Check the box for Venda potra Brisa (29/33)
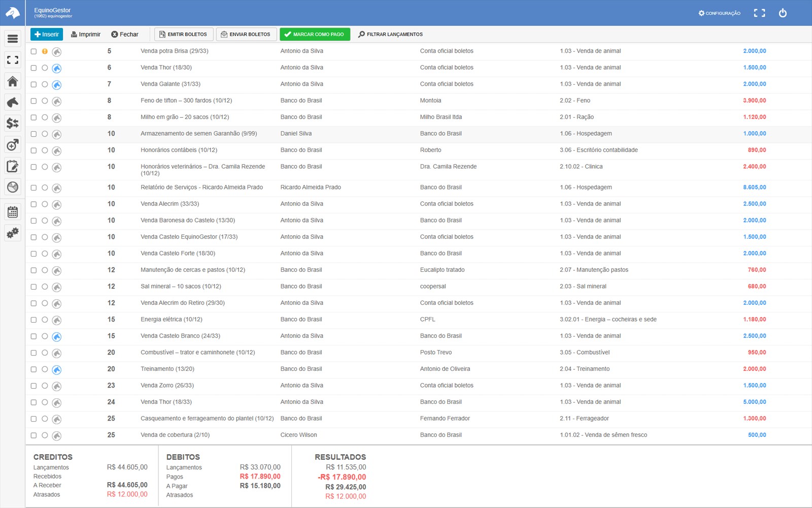This screenshot has height=508, width=812. (x=33, y=51)
